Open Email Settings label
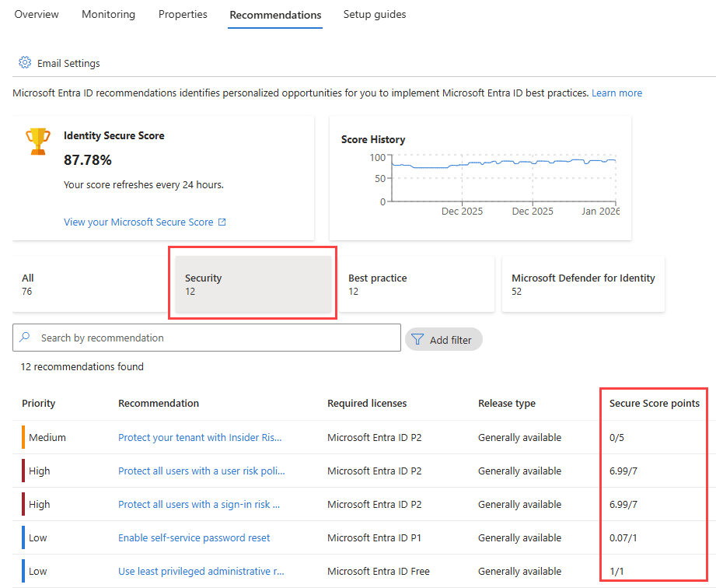 pyautogui.click(x=68, y=64)
